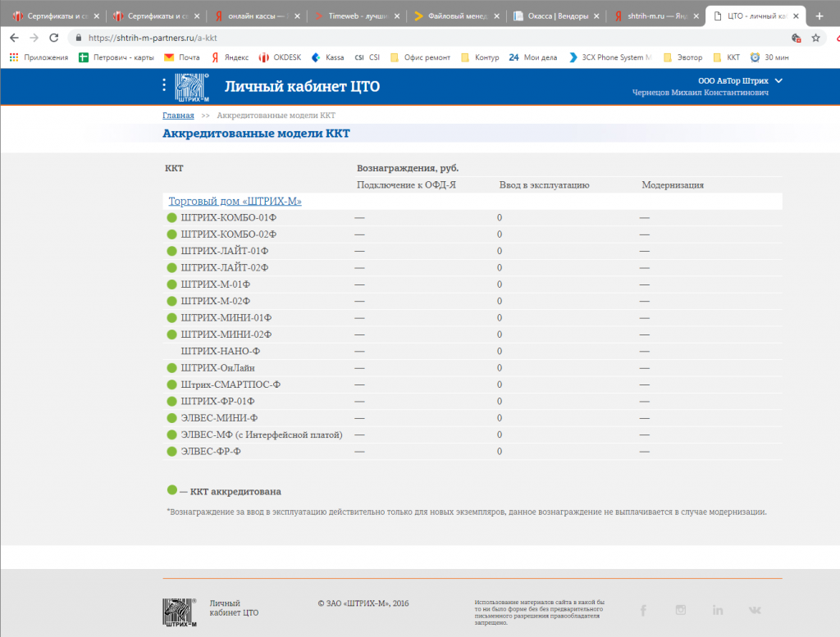Select the Штрих-СМАРТПОС-Ф row name
The height and width of the screenshot is (637, 840).
point(231,384)
